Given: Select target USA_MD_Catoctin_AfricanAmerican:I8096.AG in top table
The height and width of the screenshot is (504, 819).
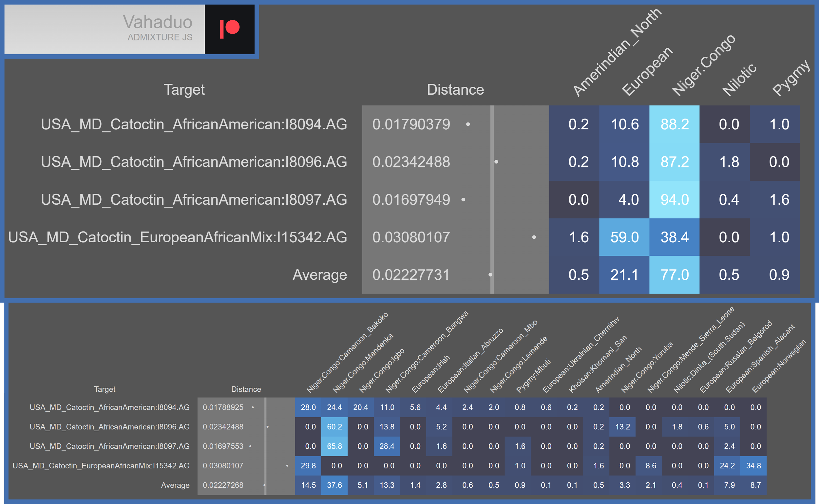Looking at the screenshot, I should (194, 162).
